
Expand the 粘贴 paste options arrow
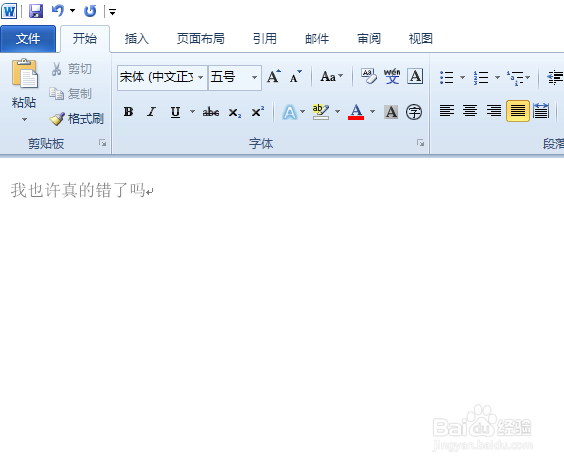point(24,119)
